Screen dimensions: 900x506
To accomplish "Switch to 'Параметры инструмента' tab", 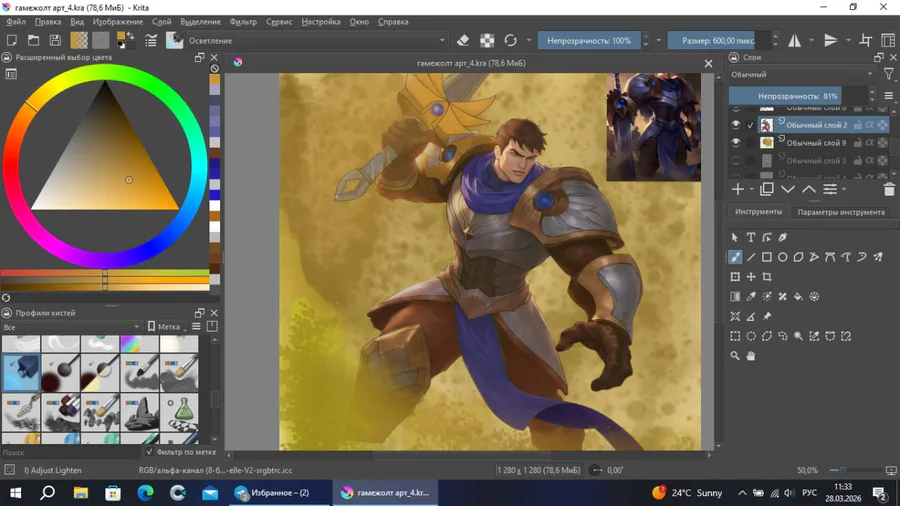I will (x=840, y=212).
